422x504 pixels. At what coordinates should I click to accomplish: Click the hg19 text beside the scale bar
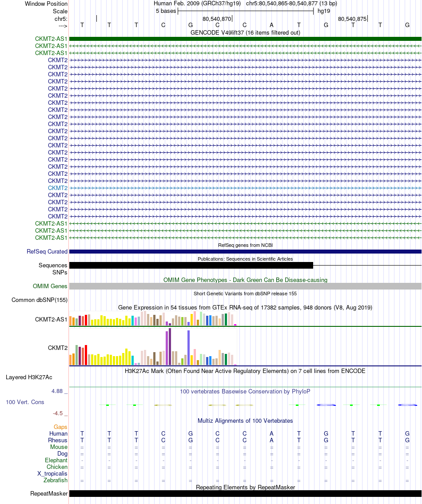click(x=323, y=11)
